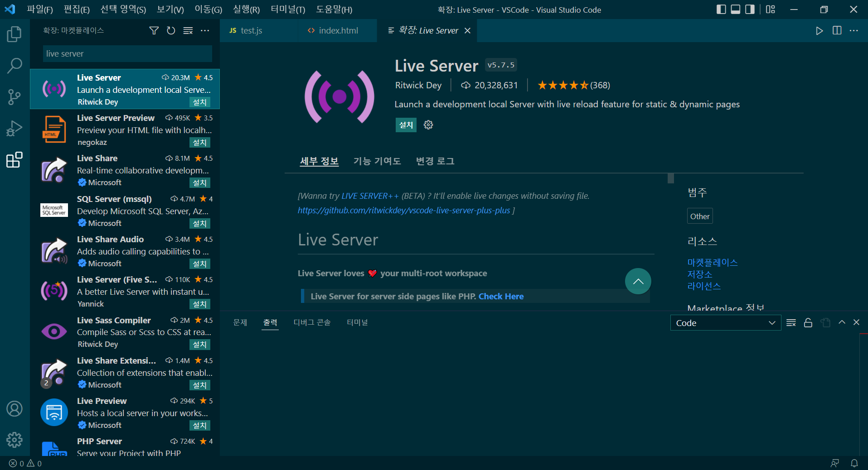Open the Search view in activity bar
Image resolution: width=868 pixels, height=470 pixels.
pyautogui.click(x=15, y=66)
